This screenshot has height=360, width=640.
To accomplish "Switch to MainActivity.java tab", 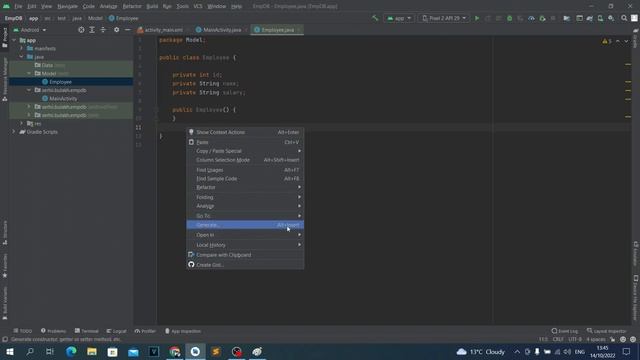I will pyautogui.click(x=221, y=30).
